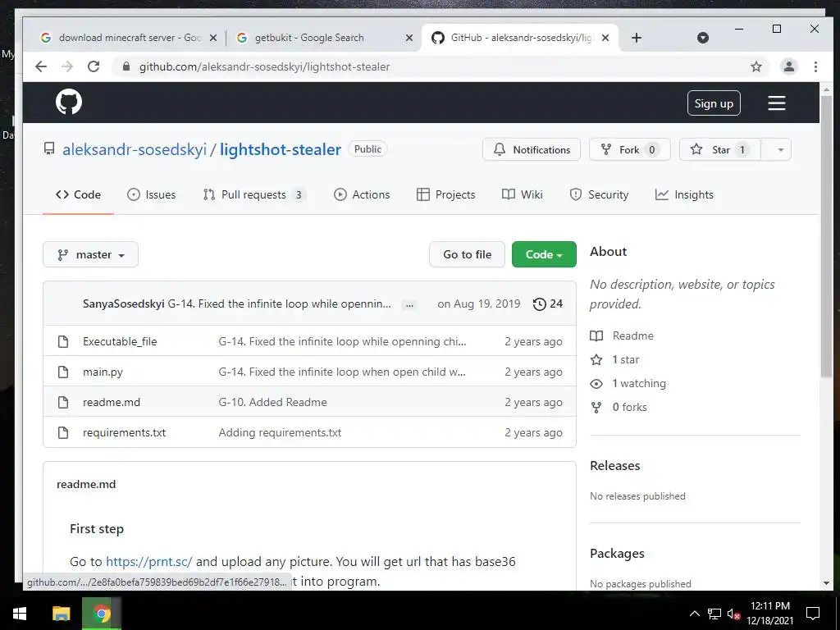Click the Fork button

coord(629,149)
